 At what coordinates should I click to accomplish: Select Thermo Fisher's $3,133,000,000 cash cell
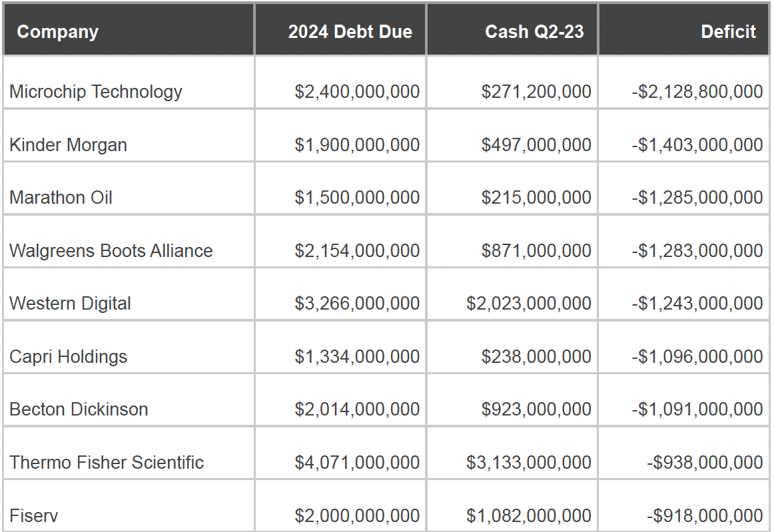pyautogui.click(x=529, y=463)
